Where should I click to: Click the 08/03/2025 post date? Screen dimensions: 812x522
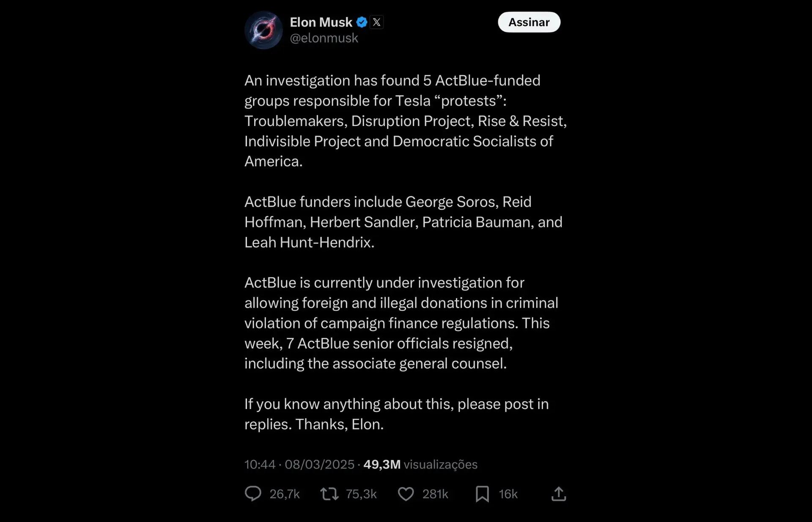tap(320, 465)
